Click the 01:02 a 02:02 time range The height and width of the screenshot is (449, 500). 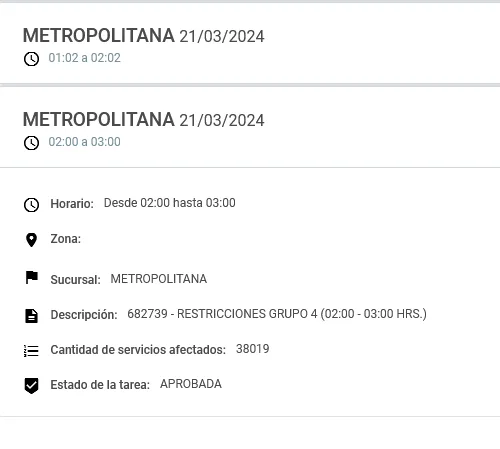(x=84, y=58)
